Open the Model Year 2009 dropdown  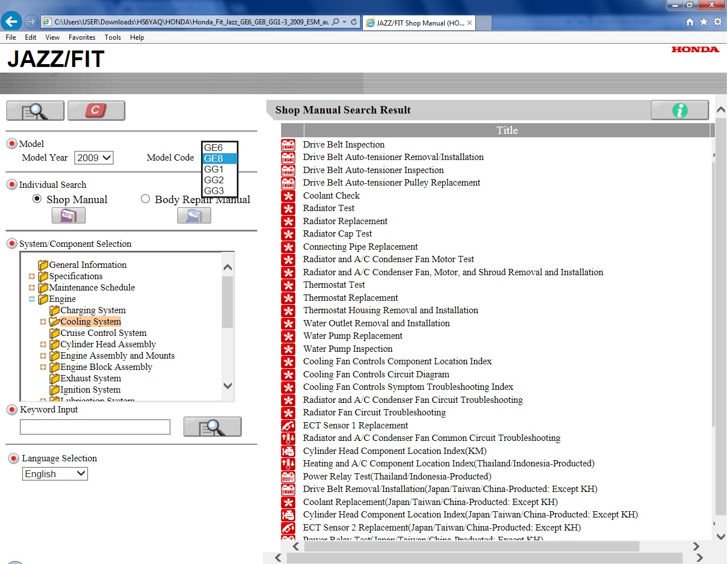pyautogui.click(x=94, y=158)
